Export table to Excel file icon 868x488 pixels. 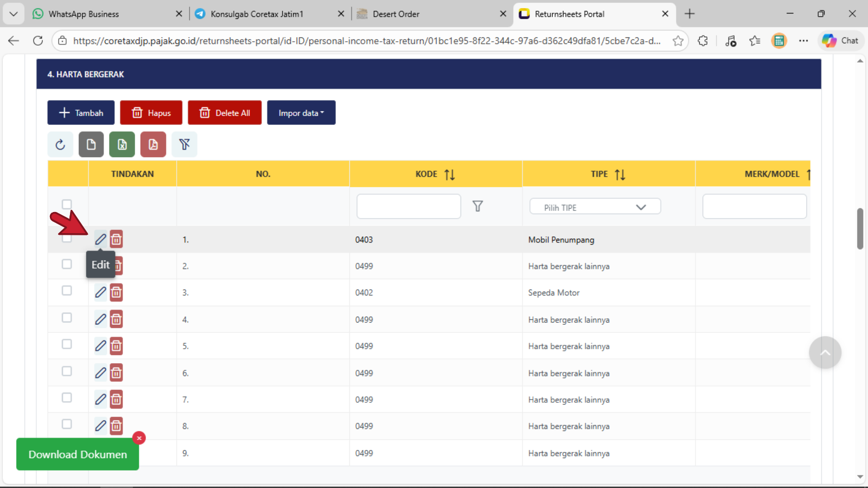tap(122, 144)
